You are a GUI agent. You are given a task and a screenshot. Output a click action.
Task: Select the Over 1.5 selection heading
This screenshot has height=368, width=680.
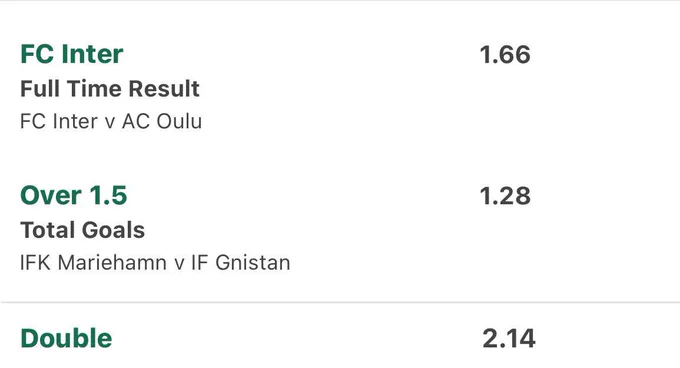coord(74,195)
